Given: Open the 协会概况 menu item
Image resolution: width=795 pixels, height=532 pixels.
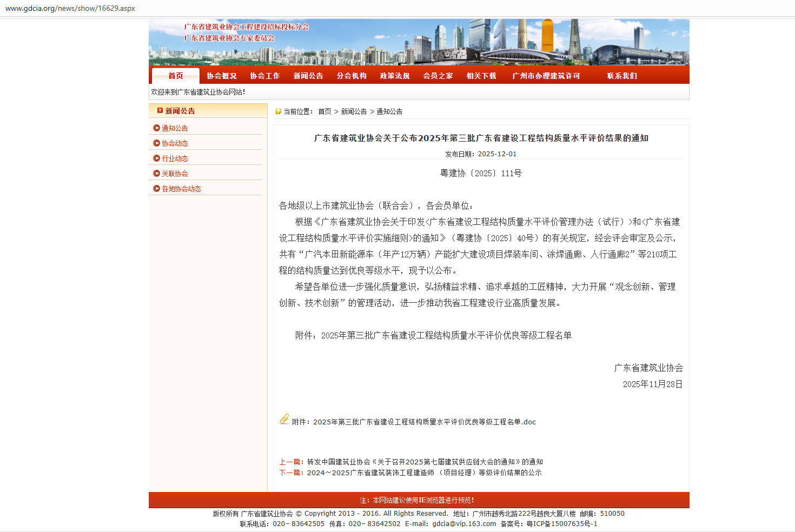Looking at the screenshot, I should pos(222,76).
